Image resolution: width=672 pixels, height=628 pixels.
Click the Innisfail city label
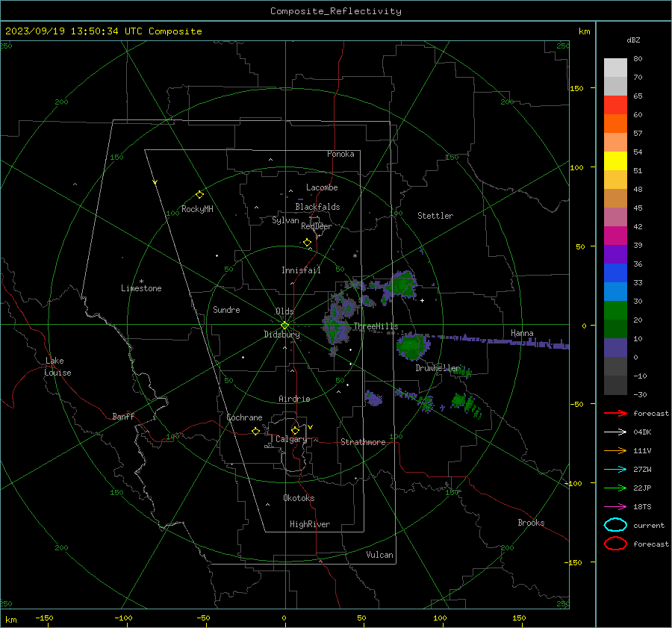(301, 270)
